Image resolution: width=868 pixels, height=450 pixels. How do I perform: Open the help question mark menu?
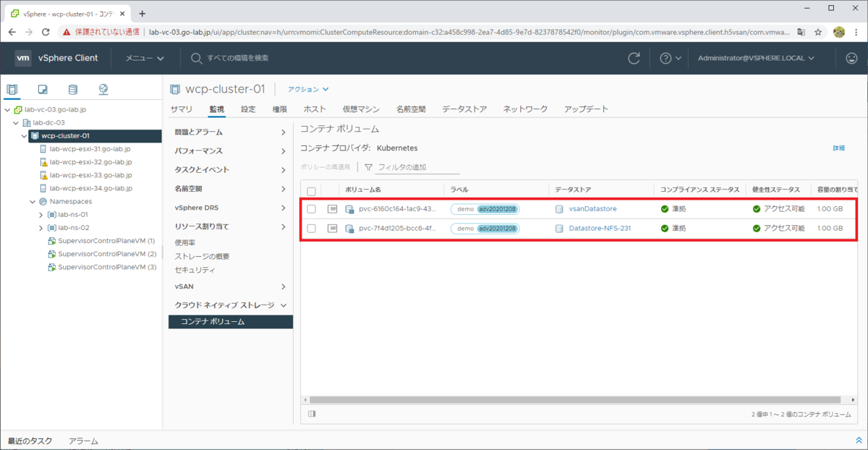670,58
